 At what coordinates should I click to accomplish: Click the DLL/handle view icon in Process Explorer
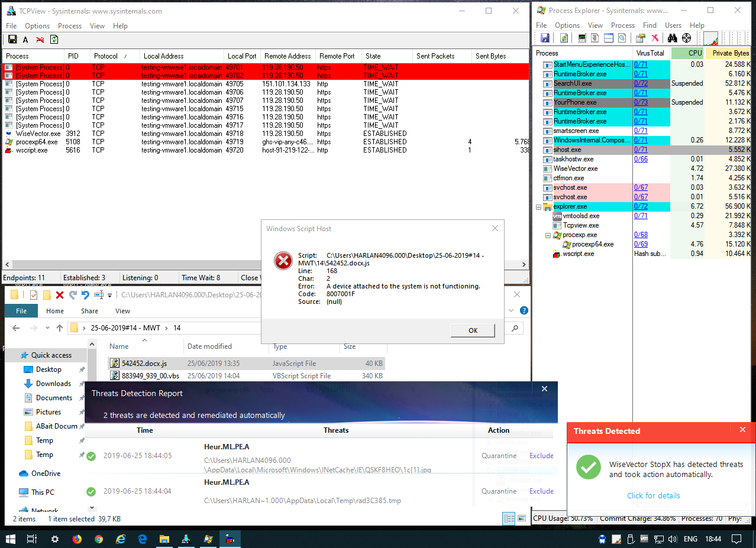point(622,38)
